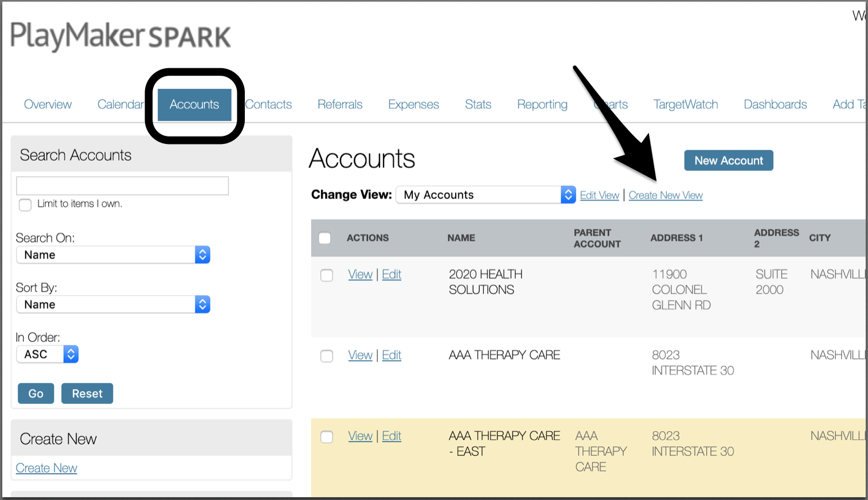Click the PlayMaker SPARK logo

pyautogui.click(x=120, y=36)
